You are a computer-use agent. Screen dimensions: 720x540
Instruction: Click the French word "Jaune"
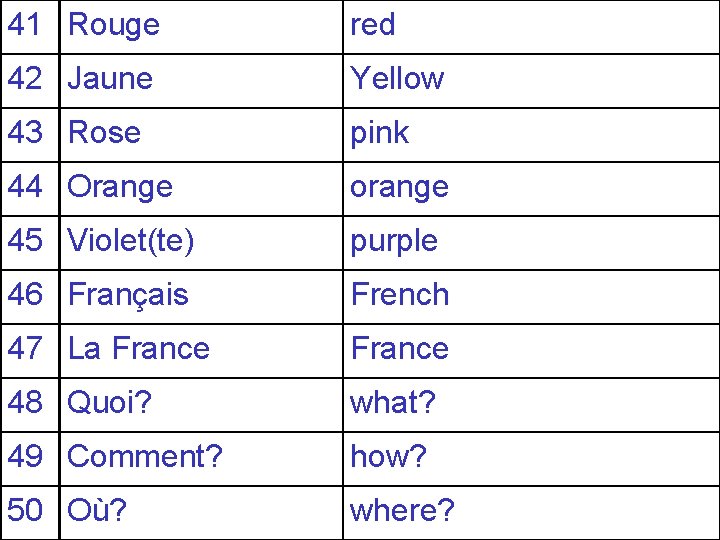click(x=110, y=79)
